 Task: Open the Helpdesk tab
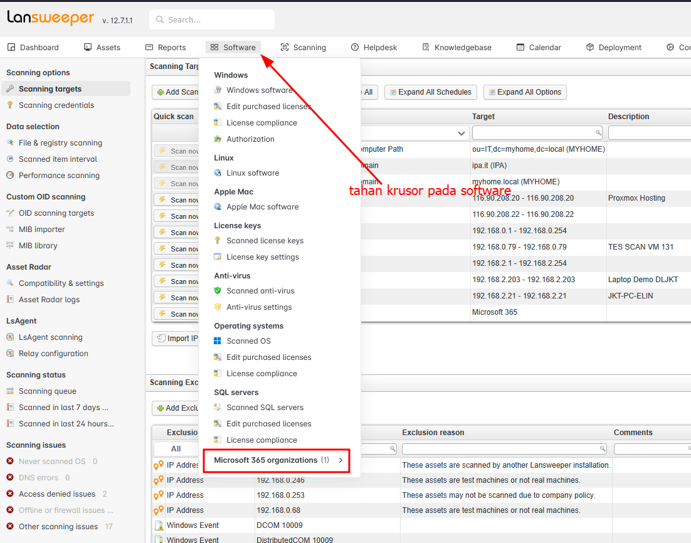[x=374, y=47]
